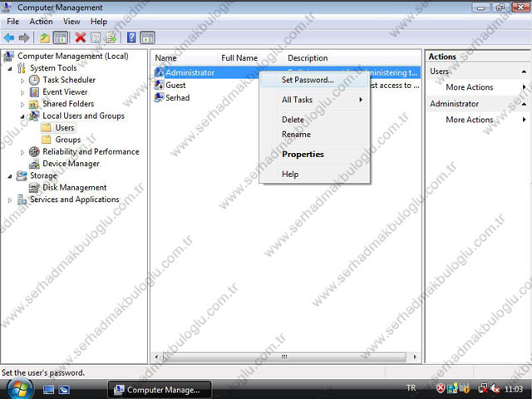Sort by the Name column header

(185, 58)
